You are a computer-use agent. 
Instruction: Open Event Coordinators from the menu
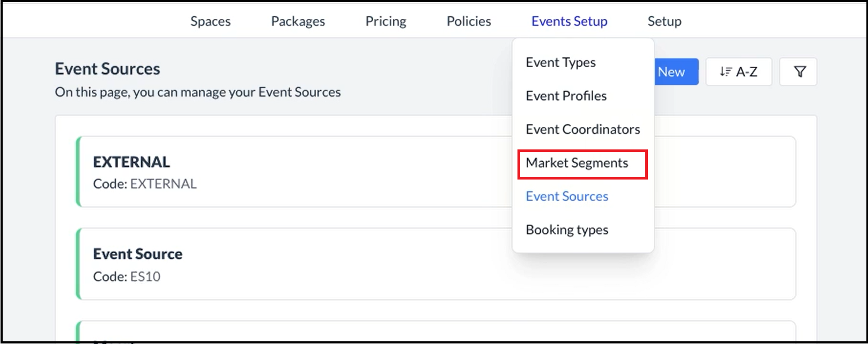582,129
